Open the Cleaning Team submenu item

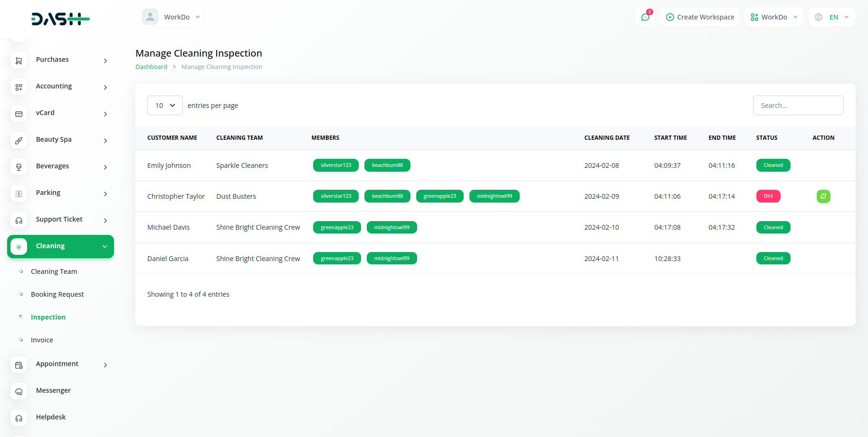click(x=54, y=272)
